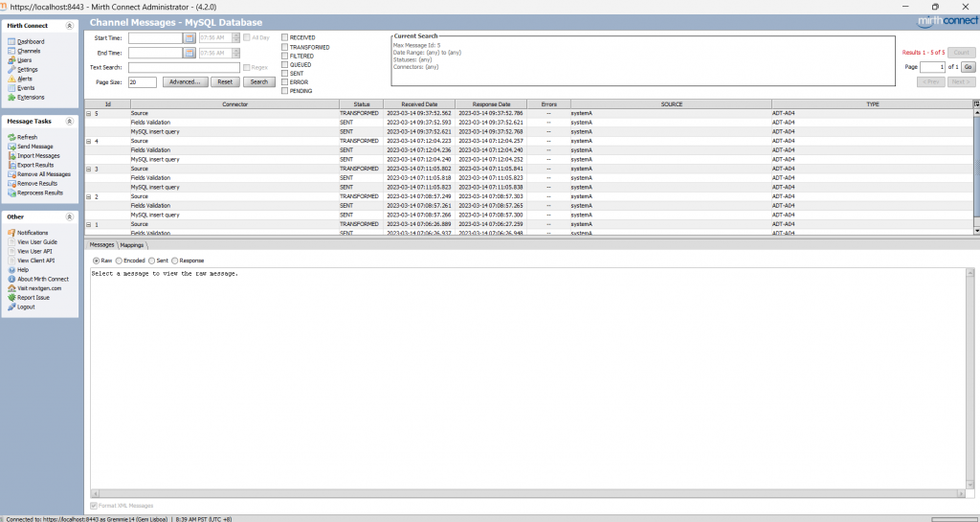
Task: Open the Alerts warning icon
Action: point(11,79)
